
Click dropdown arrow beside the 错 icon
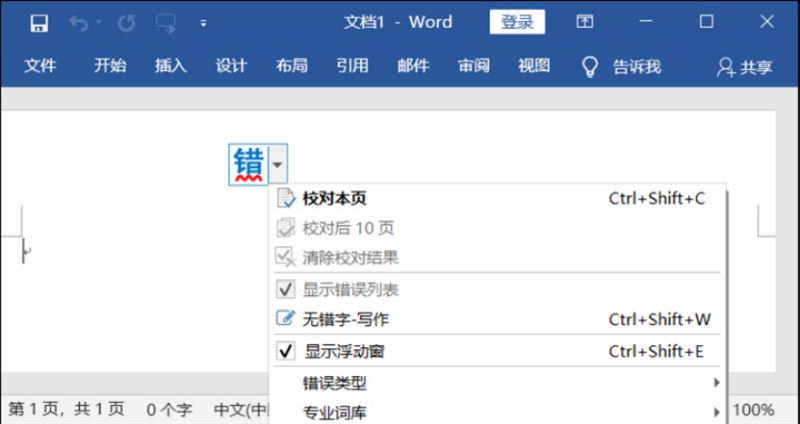pyautogui.click(x=278, y=164)
